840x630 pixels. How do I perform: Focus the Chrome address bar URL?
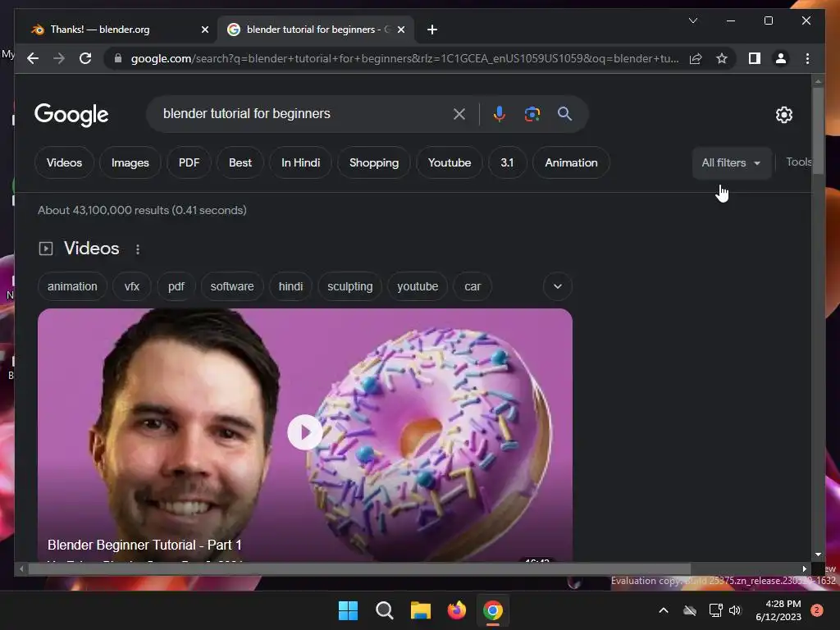[x=404, y=58]
